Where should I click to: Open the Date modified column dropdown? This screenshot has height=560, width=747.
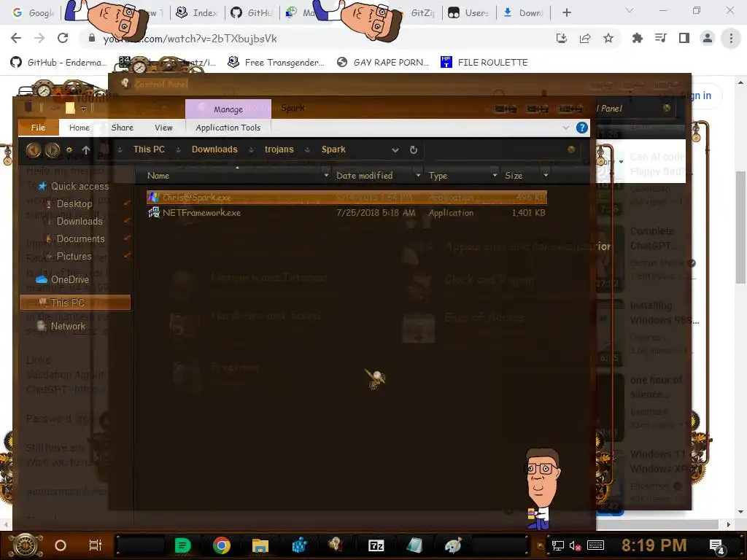tap(418, 176)
